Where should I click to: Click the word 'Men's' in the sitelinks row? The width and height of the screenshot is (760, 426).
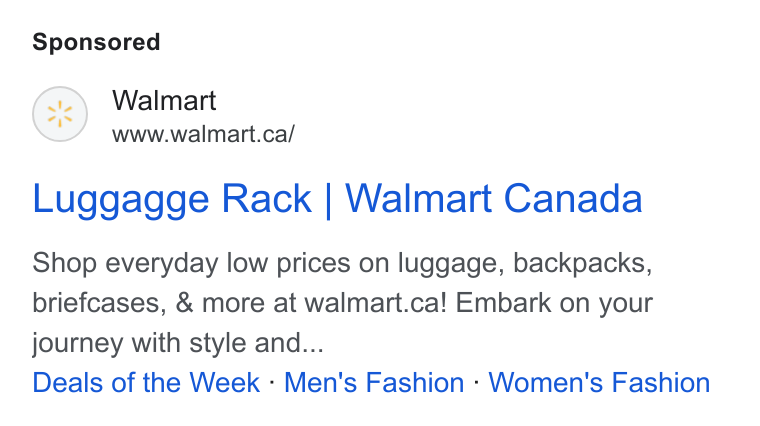click(320, 382)
